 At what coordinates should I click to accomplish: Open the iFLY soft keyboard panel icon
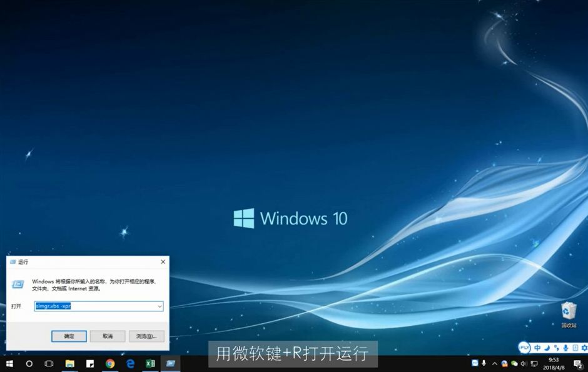pos(575,348)
